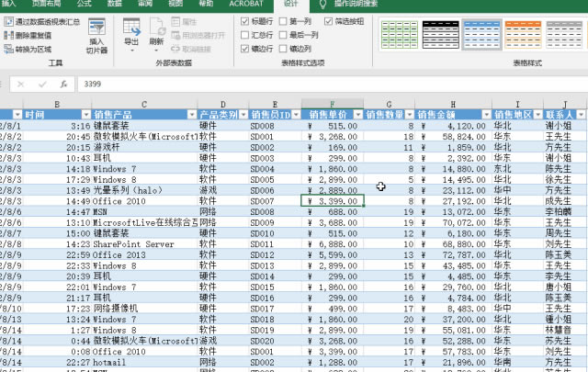Enable the Total Row (汇总行) checkbox
Image resolution: width=588 pixels, height=372 pixels.
243,34
